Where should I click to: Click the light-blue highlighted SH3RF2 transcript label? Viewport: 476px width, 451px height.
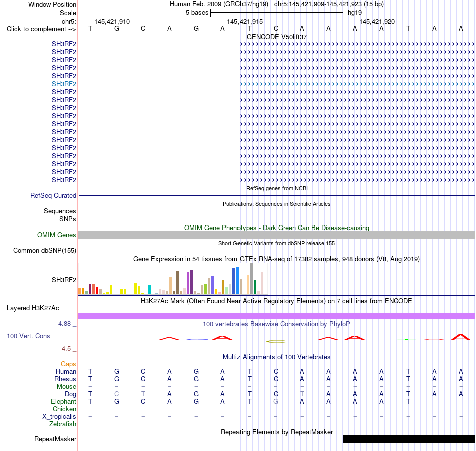[64, 84]
